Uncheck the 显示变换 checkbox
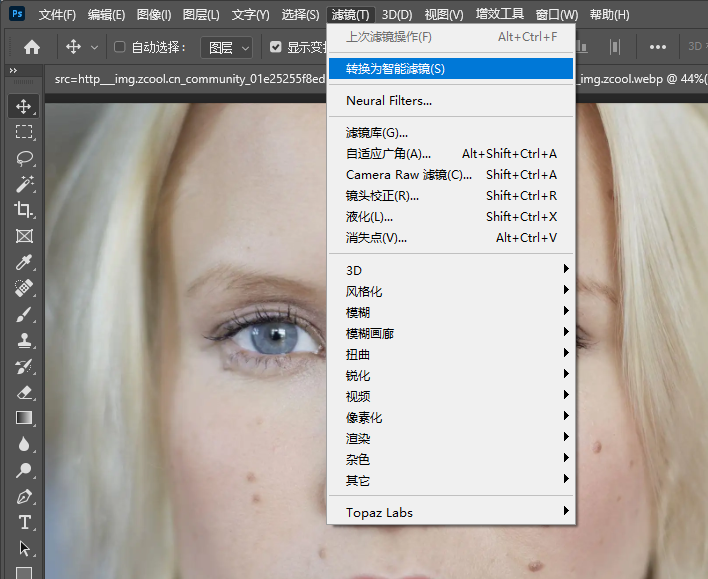Image resolution: width=708 pixels, height=579 pixels. coord(276,47)
